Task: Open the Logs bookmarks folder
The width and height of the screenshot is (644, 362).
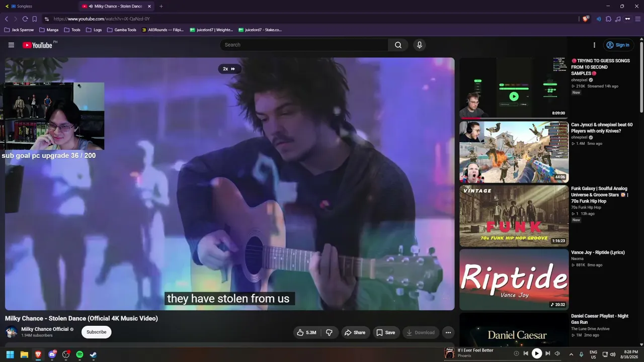Action: click(94, 30)
